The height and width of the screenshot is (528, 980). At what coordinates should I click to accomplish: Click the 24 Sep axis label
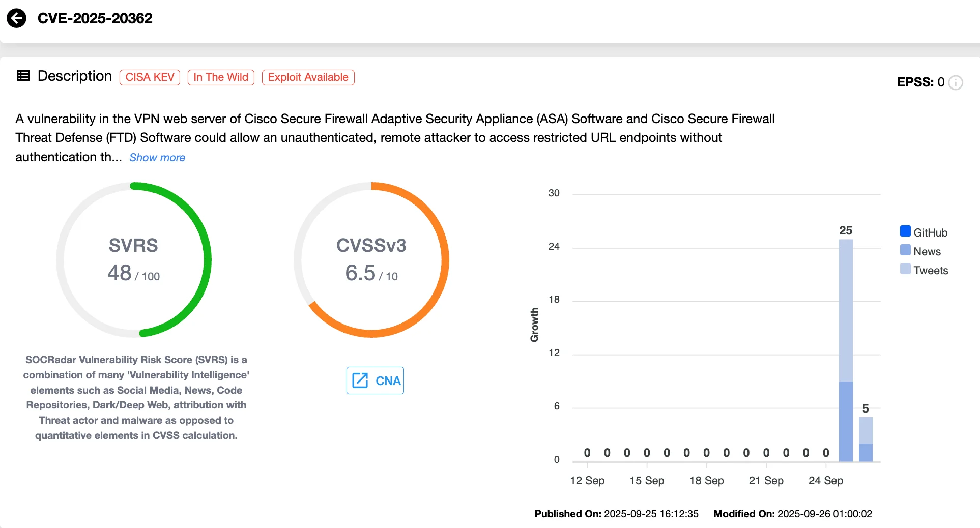pyautogui.click(x=825, y=480)
